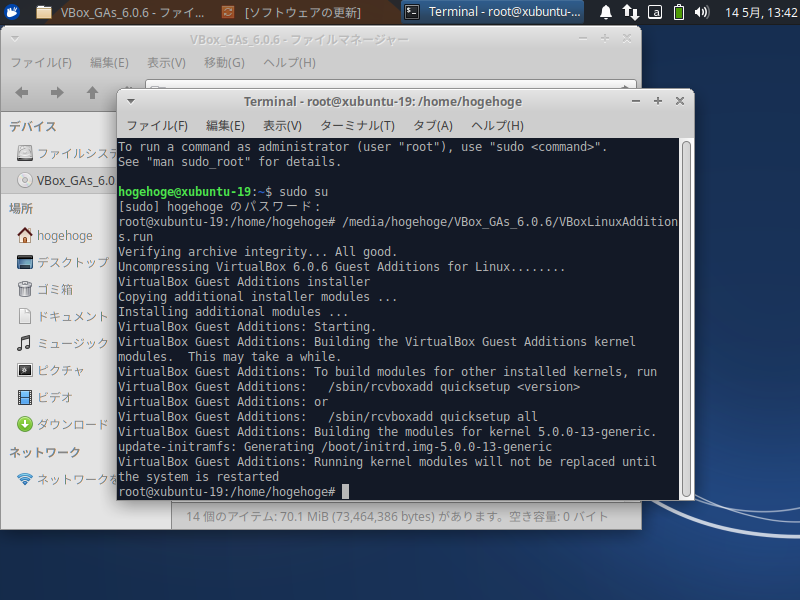Click the clock showing 13:42
800x600 pixels.
tap(761, 12)
